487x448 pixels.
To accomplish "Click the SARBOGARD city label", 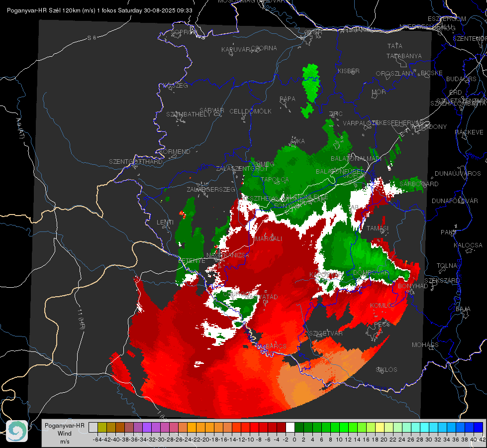I will [x=419, y=184].
